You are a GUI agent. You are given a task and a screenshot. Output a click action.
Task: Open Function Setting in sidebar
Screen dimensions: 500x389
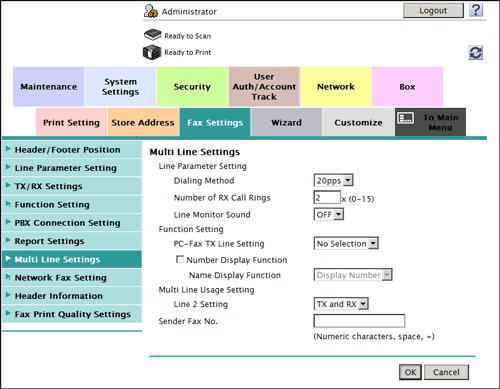(x=72, y=204)
